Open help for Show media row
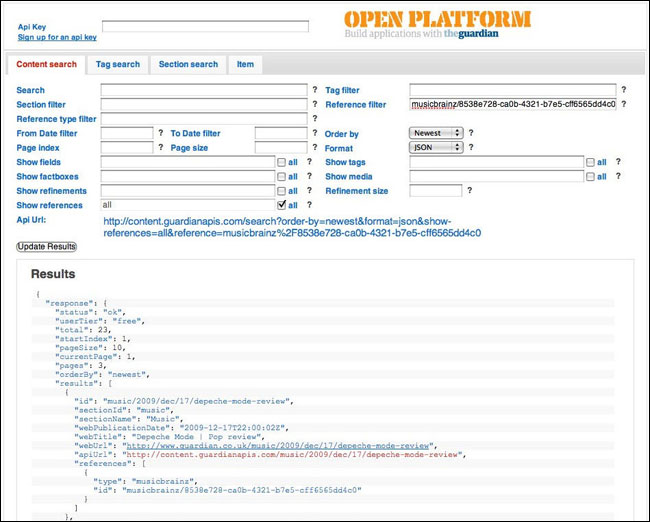The image size is (650, 522). click(618, 176)
